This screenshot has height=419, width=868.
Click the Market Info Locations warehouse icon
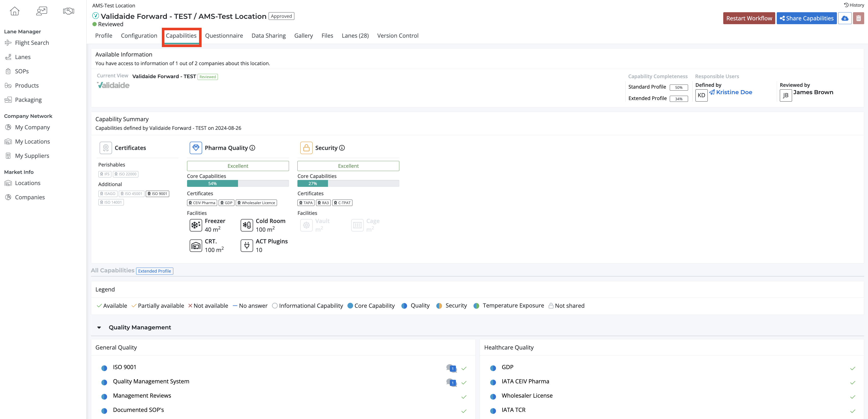pyautogui.click(x=8, y=183)
